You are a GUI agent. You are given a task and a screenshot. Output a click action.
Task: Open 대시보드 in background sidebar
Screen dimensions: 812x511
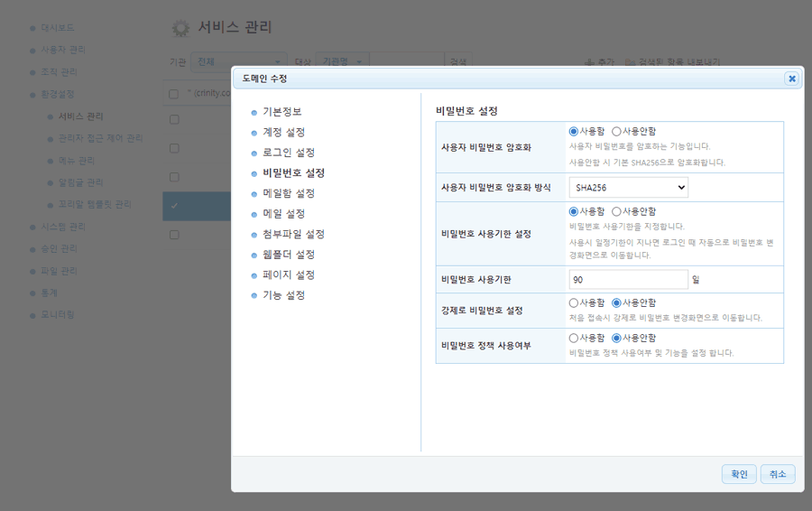pyautogui.click(x=58, y=28)
